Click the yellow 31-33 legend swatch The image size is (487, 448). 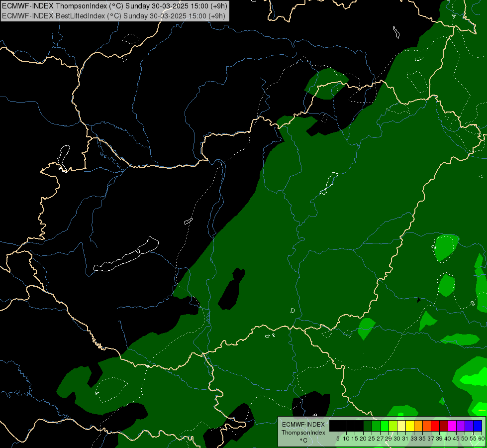pos(410,426)
